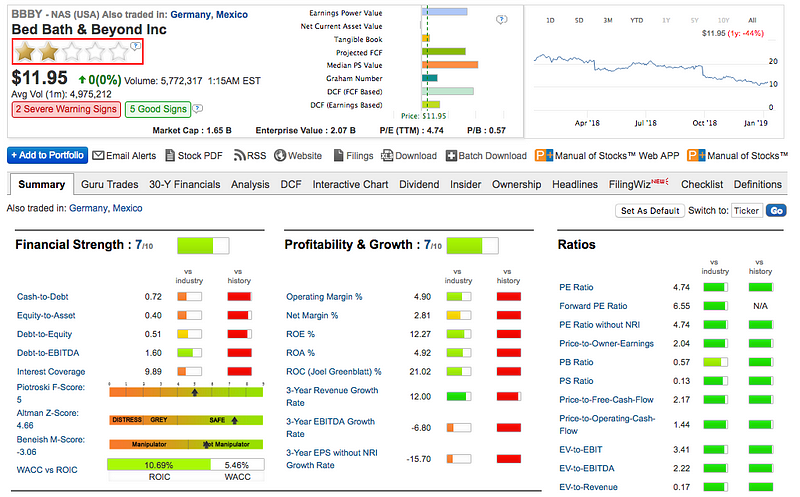Click Altman Z-Score distress-safe bar

coord(186,420)
